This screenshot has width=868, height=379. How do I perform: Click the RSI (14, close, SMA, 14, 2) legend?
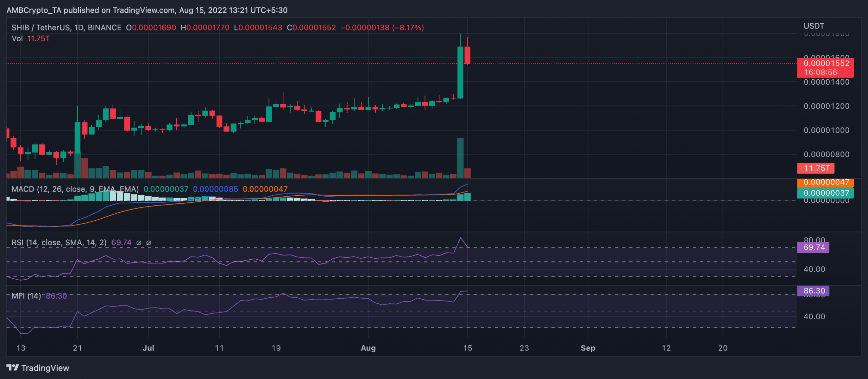point(59,242)
